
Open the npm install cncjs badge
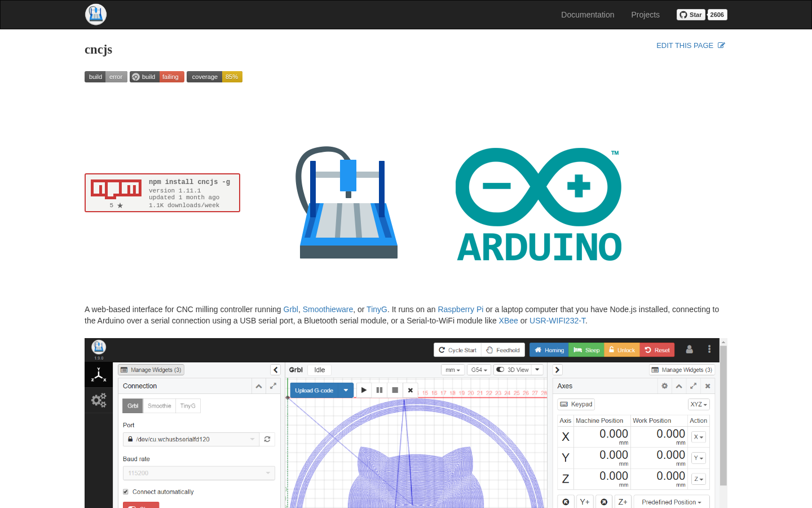coord(162,193)
